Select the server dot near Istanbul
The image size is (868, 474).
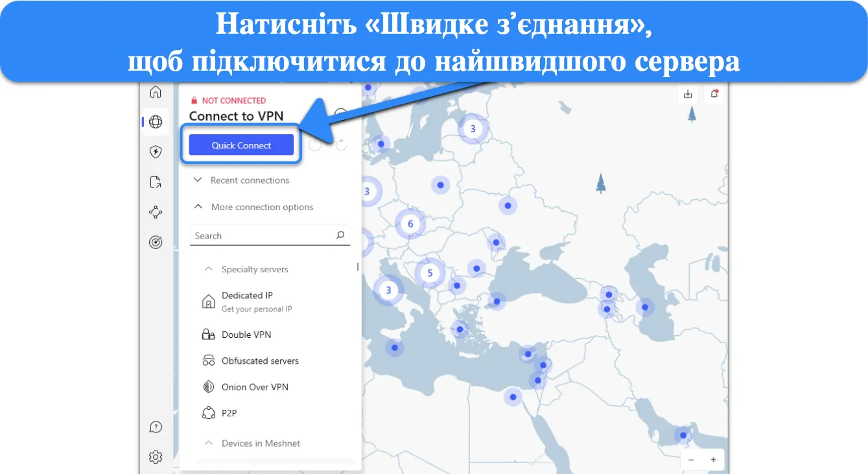click(497, 301)
